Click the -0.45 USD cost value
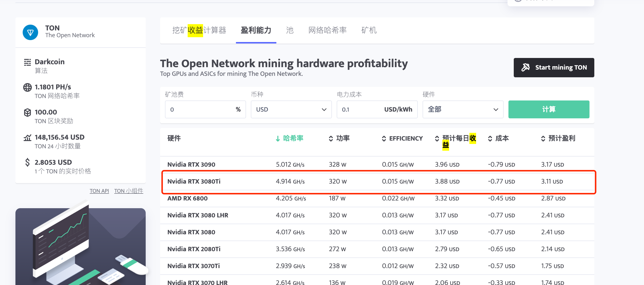The image size is (644, 285). tap(501, 198)
